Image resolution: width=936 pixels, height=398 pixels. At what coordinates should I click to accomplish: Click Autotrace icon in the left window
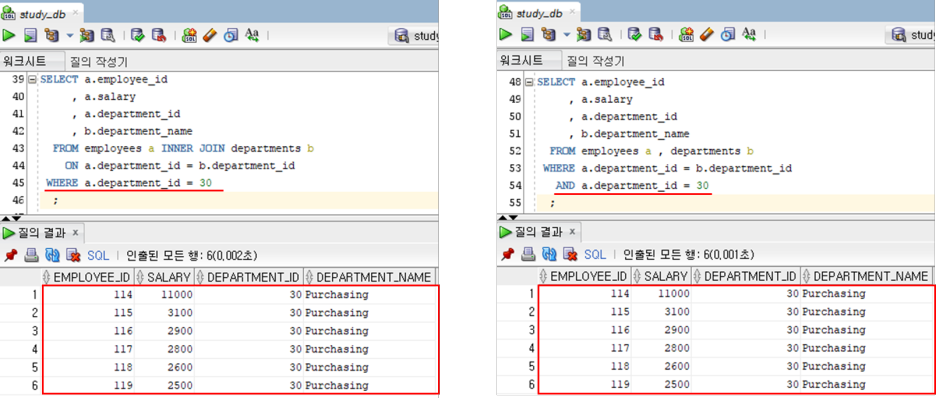[x=87, y=35]
